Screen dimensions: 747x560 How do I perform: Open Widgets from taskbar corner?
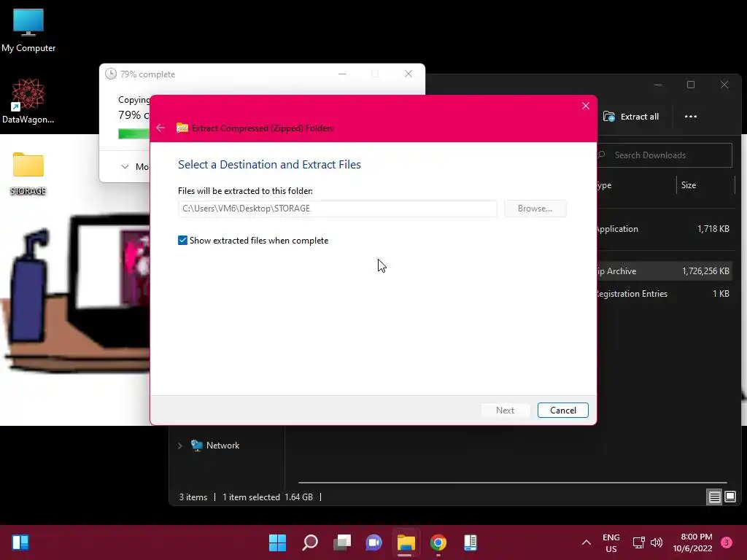20,542
